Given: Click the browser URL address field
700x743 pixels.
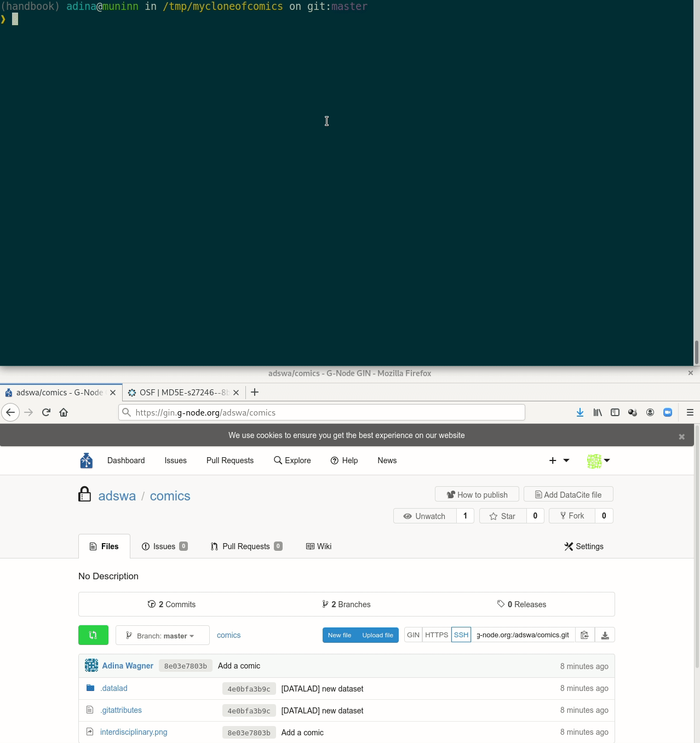Looking at the screenshot, I should 329,412.
